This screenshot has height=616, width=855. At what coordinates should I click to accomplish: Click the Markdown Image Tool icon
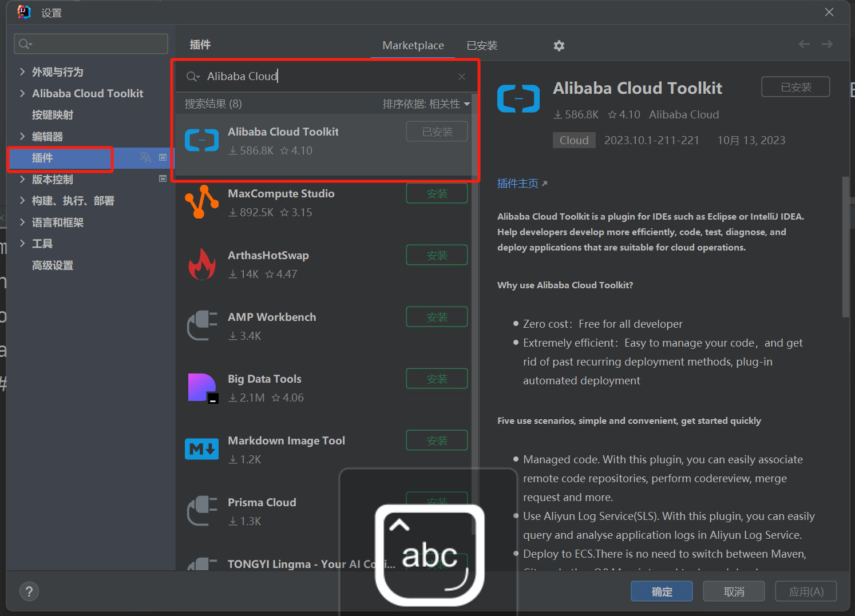(201, 448)
